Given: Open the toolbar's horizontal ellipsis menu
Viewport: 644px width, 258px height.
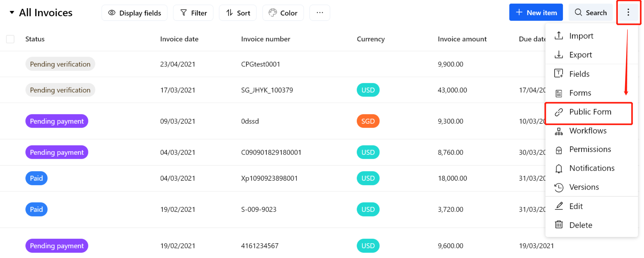Looking at the screenshot, I should coord(320,13).
